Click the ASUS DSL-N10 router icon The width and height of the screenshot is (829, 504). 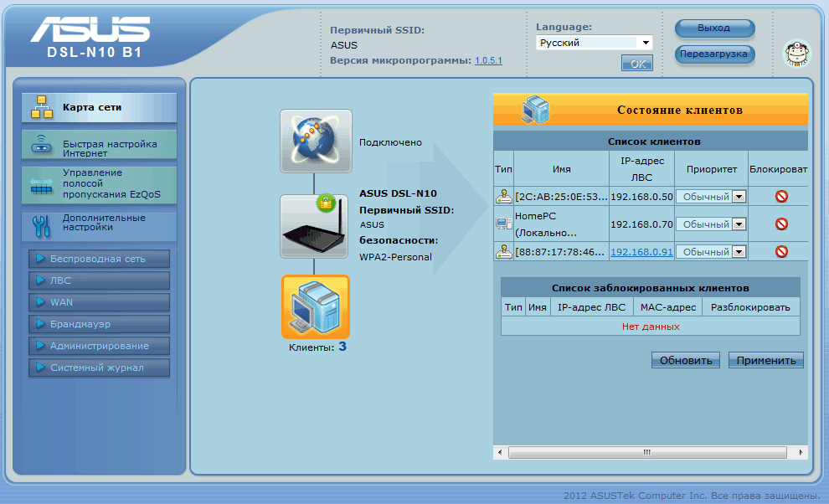tap(313, 227)
